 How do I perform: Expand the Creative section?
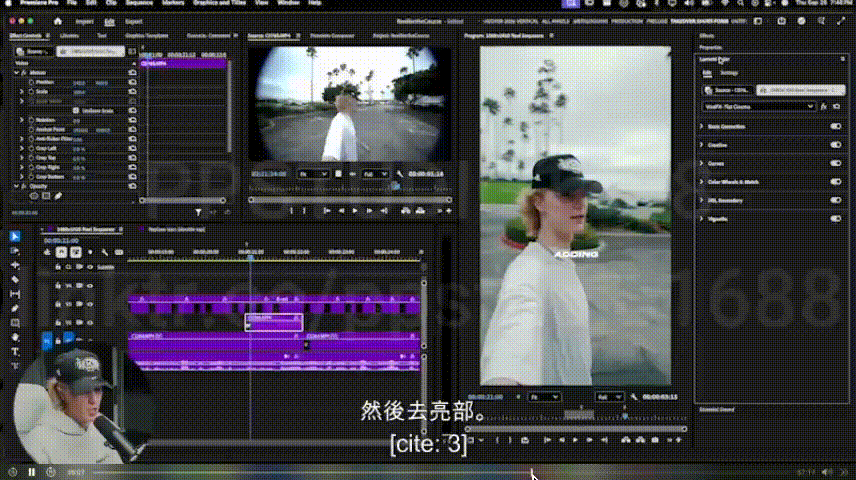(x=702, y=145)
